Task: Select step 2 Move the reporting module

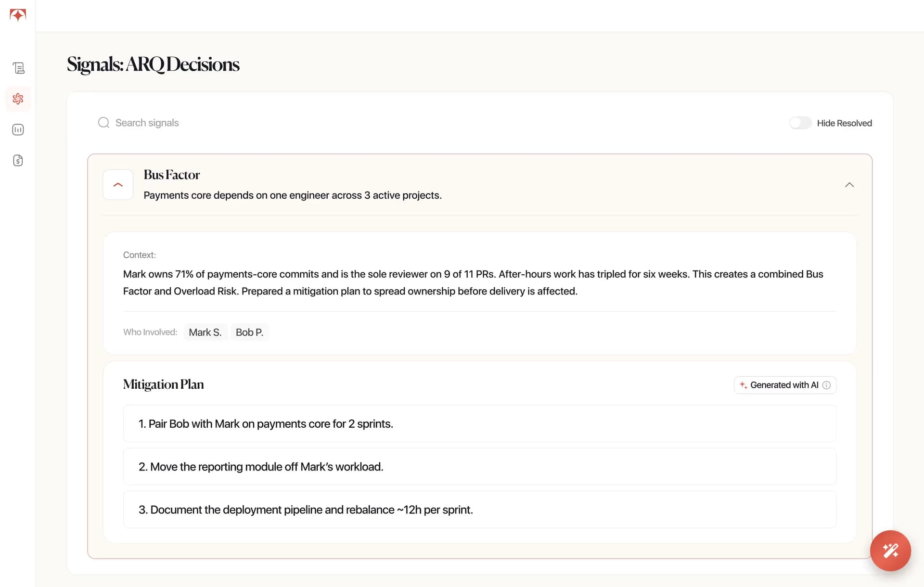Action: (480, 466)
